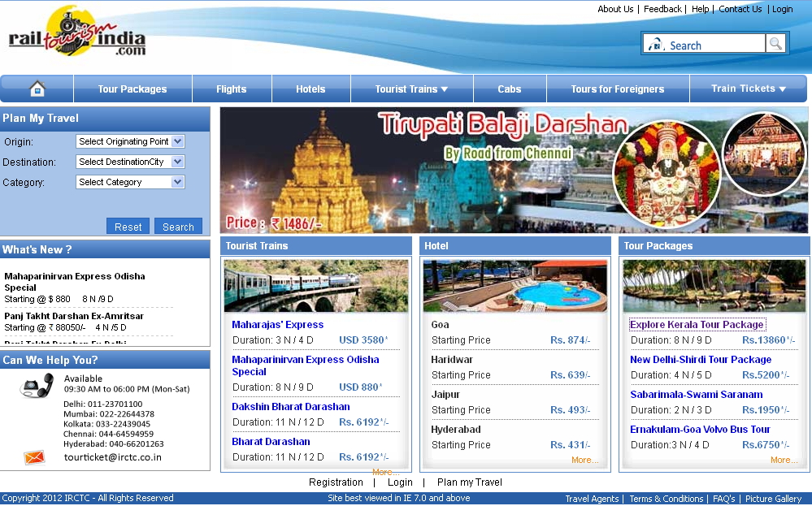Open Explore Kerala Tour Package link

pos(697,324)
